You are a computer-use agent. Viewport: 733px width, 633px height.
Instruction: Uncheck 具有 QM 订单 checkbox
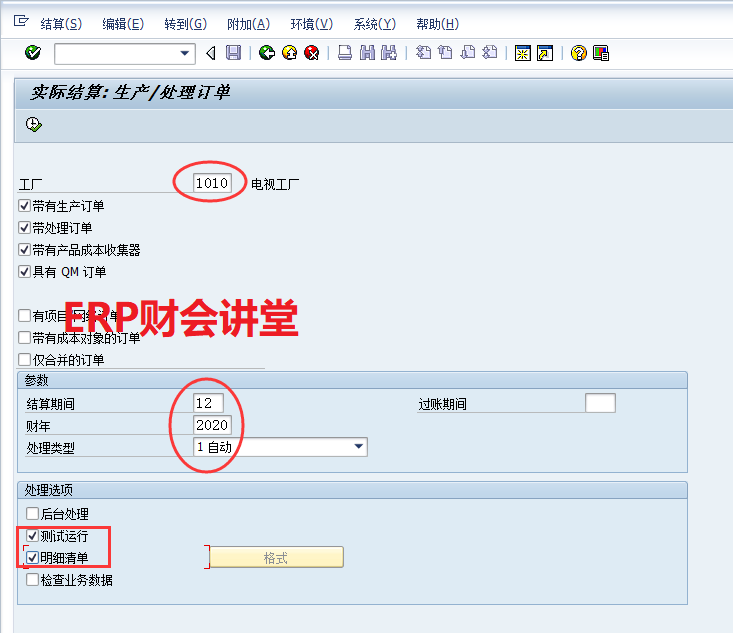pyautogui.click(x=24, y=272)
